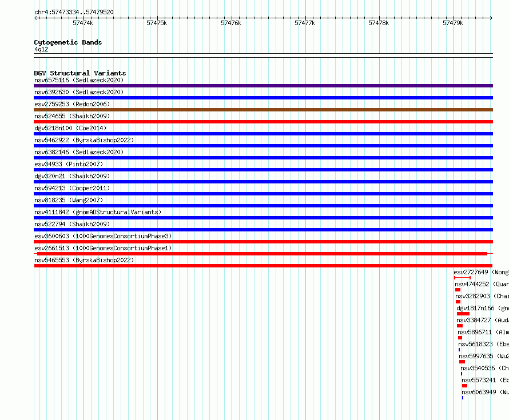Click the red bar under nsv5465553
Viewport: 509px width, 420px height.
tap(263, 266)
